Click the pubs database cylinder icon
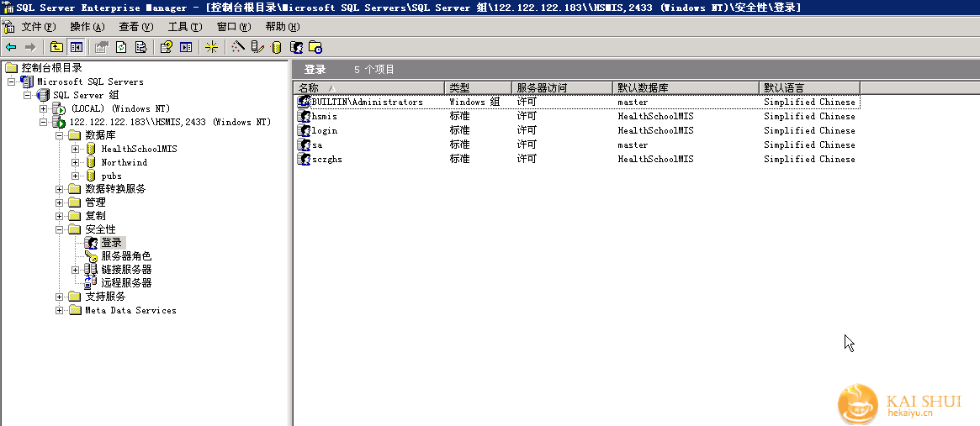Viewport: 980px width, 426px height. point(91,176)
